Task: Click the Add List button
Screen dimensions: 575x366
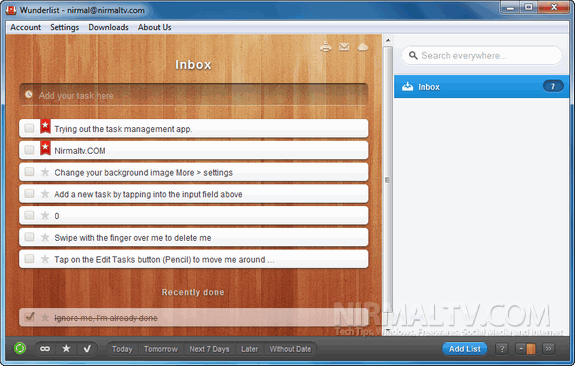Action: point(465,349)
